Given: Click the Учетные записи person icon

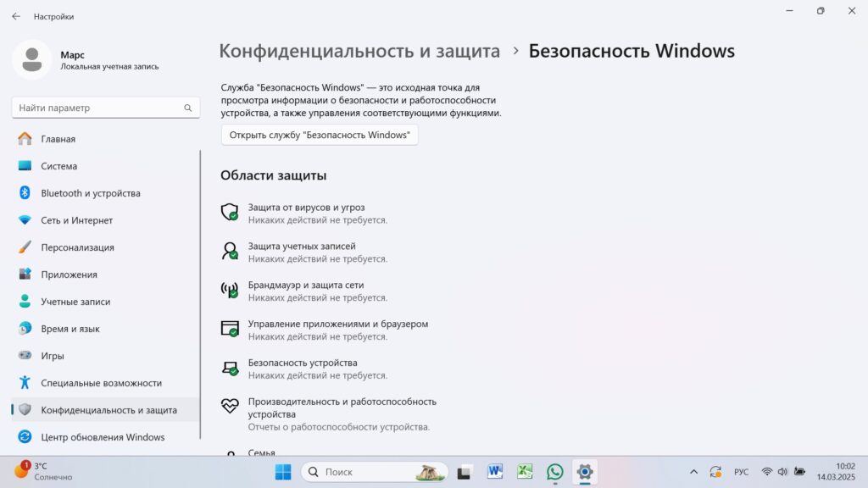Looking at the screenshot, I should (x=25, y=302).
